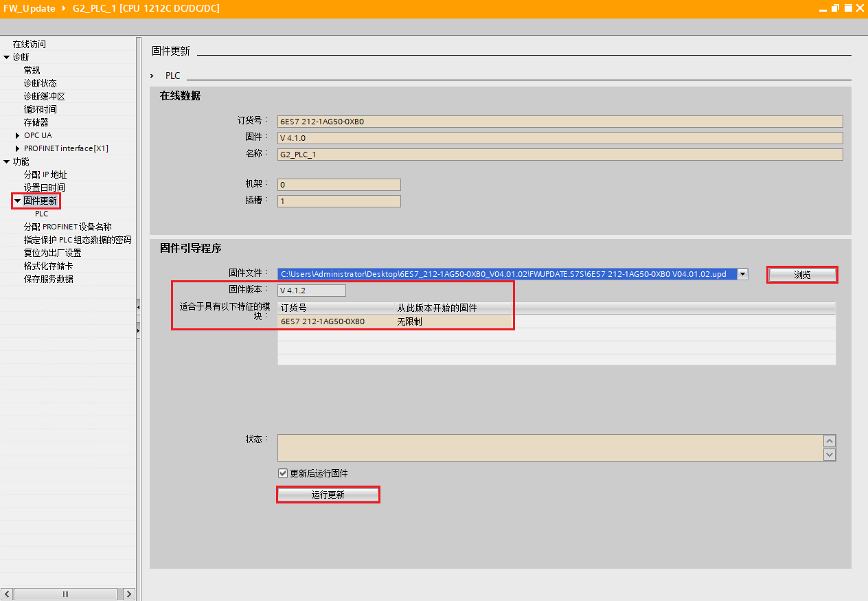Click the 运行更新 run update button
868x601 pixels.
[328, 495]
